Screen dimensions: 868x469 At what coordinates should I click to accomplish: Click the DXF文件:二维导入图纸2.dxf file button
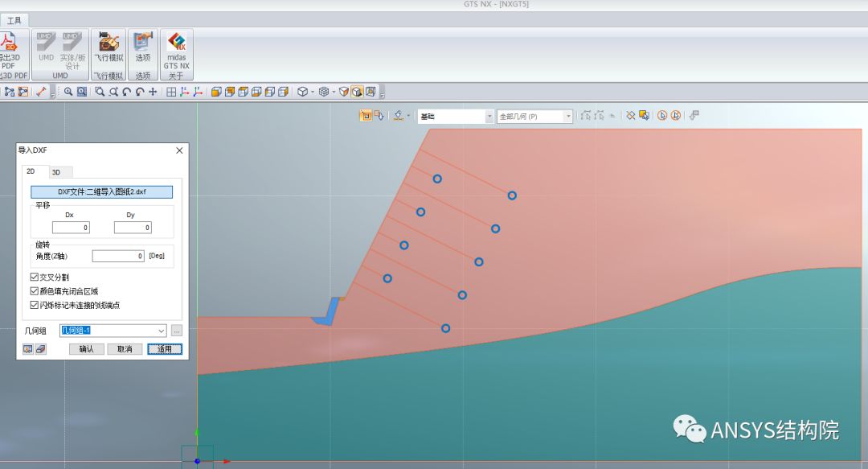click(x=102, y=191)
